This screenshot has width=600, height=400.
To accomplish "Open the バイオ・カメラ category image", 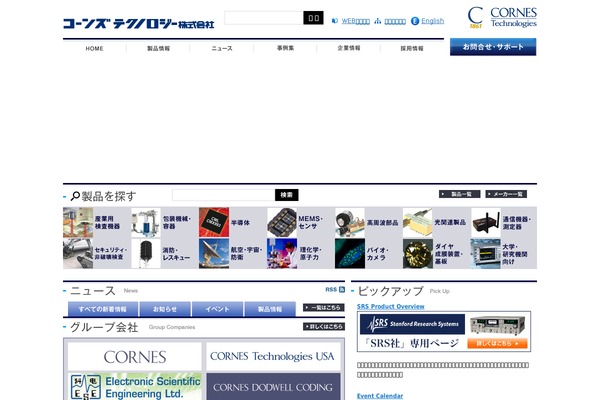I will coord(350,253).
